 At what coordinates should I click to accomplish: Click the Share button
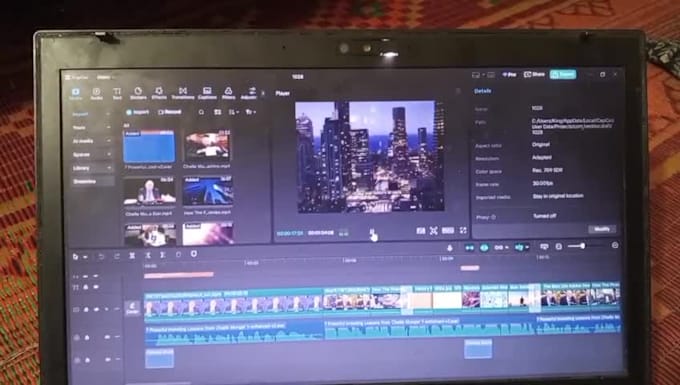click(534, 74)
